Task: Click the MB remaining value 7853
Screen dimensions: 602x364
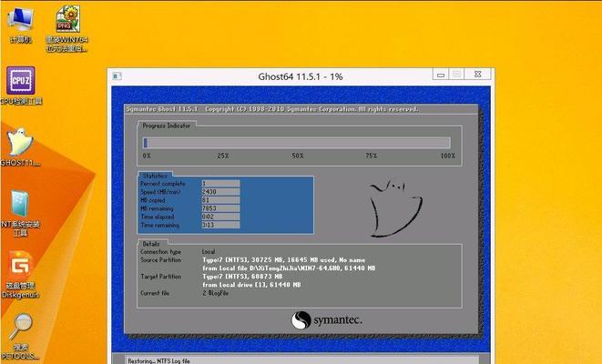Action: coord(220,208)
